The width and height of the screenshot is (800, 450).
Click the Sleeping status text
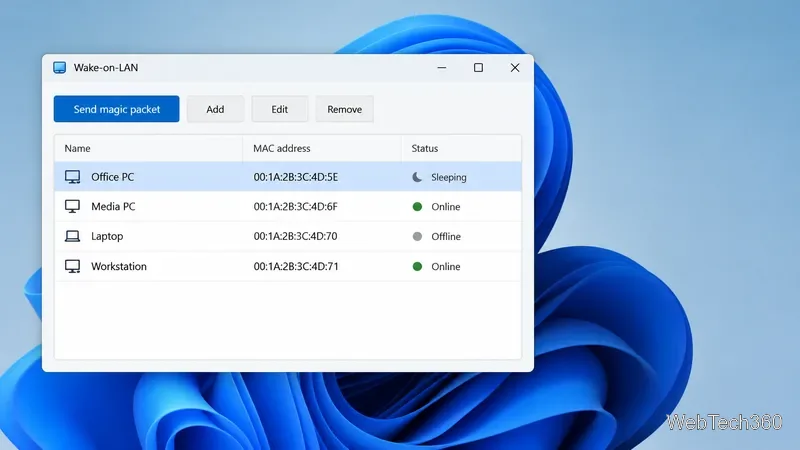(448, 178)
